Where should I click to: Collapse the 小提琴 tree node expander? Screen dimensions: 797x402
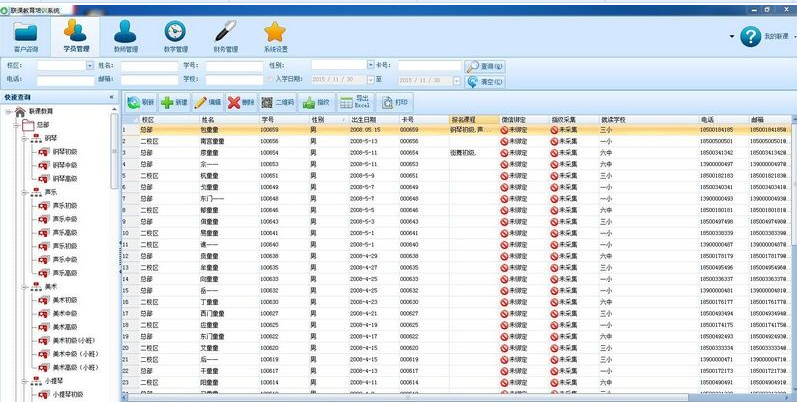(x=24, y=381)
